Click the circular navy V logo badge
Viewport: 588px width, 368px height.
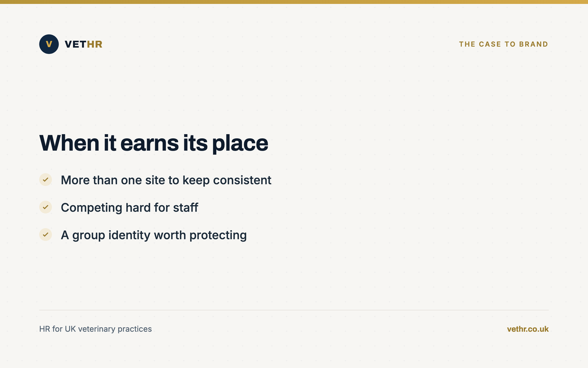point(49,44)
